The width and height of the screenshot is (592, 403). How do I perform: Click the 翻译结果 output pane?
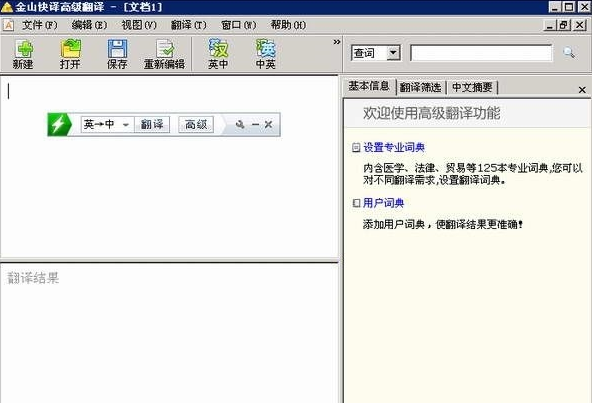[169, 333]
